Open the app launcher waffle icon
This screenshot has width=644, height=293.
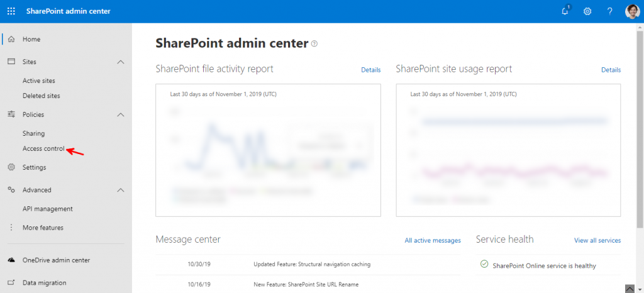pos(11,11)
